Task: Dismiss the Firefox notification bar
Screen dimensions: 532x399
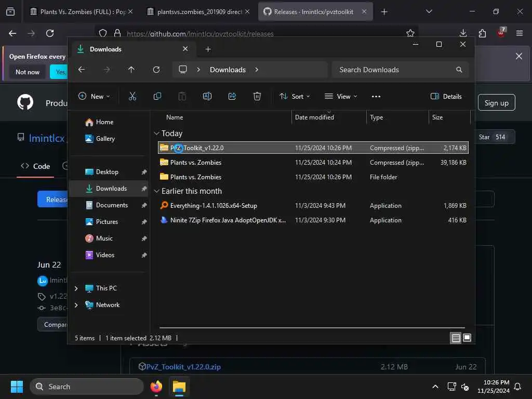Action: click(x=519, y=56)
